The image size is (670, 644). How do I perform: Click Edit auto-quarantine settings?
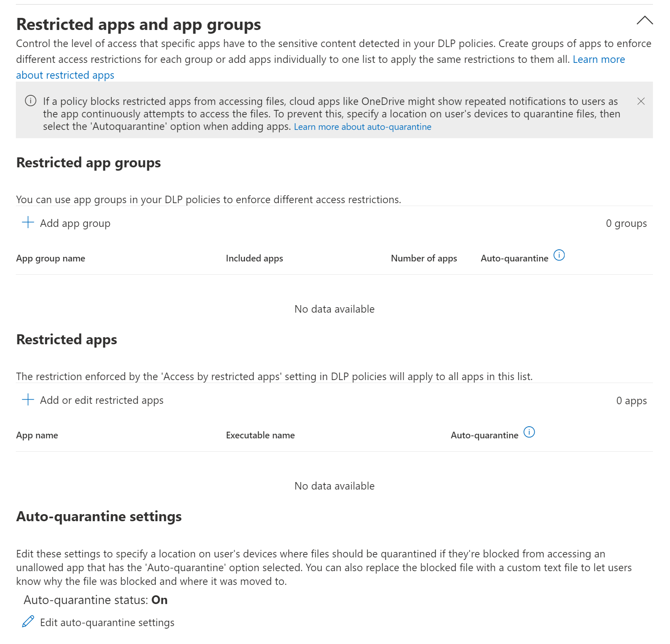pyautogui.click(x=107, y=623)
